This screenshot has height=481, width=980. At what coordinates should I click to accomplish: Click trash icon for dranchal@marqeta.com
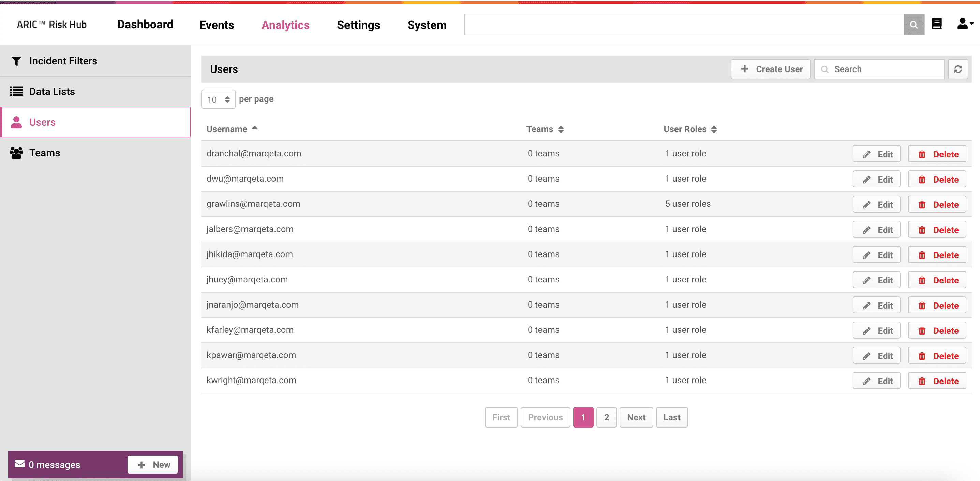tap(922, 155)
